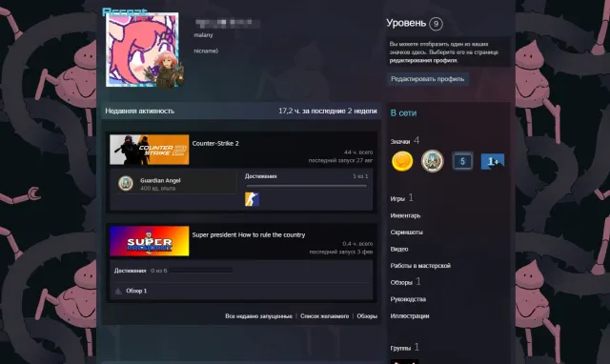Click the 17,2 ч. за последние 2 недели text

(x=328, y=111)
